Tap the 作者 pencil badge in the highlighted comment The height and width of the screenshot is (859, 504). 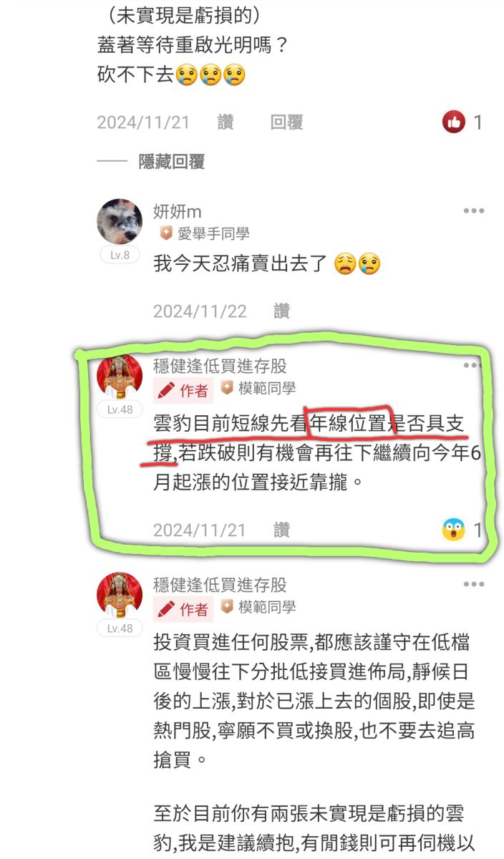point(183,390)
